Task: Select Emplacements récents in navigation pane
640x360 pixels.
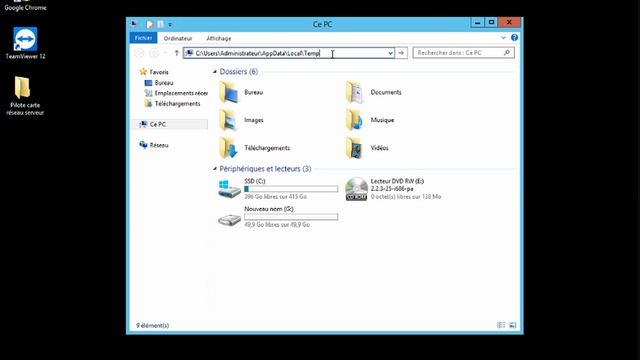Action: tap(176, 93)
